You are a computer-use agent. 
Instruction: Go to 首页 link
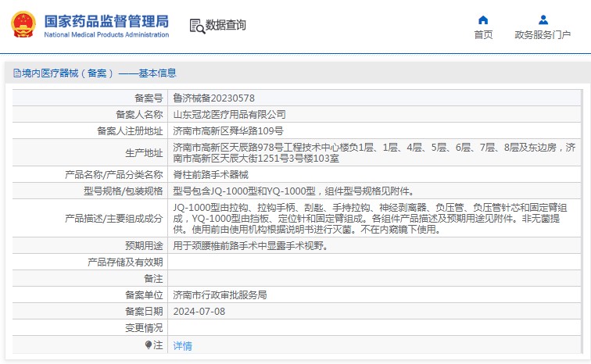[483, 34]
